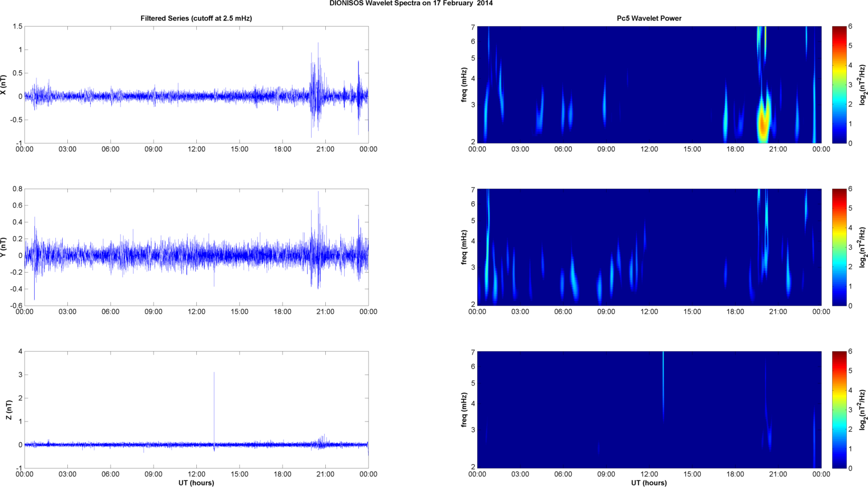Click the DIONISOS Wavelet Spectra main title
868x487 pixels.
point(411,3)
